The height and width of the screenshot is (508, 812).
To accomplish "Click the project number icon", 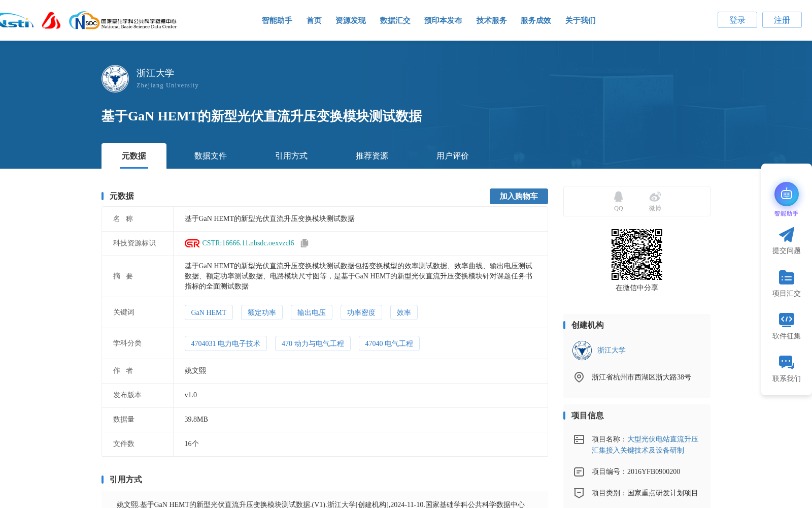I will [579, 472].
